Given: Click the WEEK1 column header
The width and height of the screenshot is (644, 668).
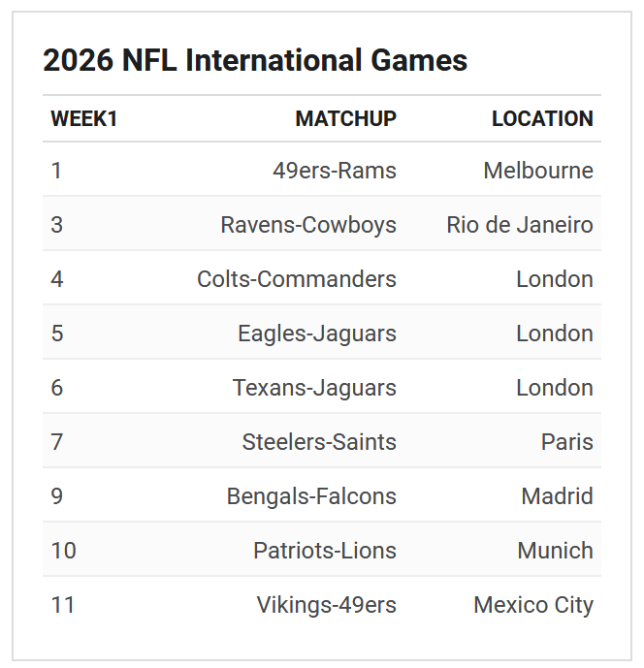Looking at the screenshot, I should coord(83,118).
